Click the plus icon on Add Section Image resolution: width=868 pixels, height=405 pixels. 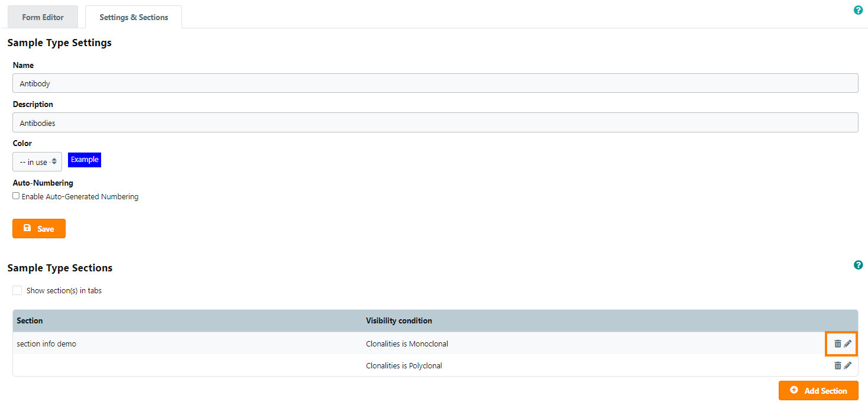[794, 390]
